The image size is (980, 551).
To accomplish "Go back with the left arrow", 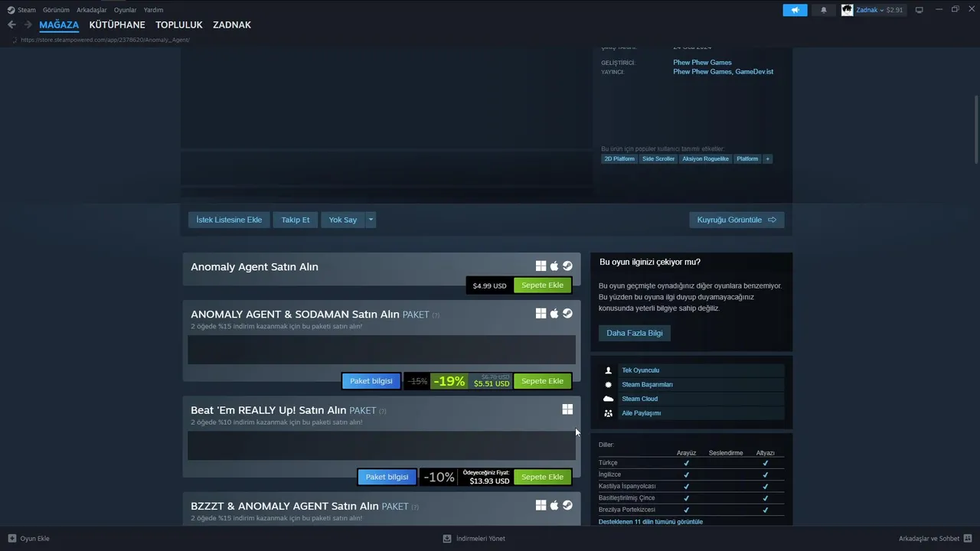I will tap(11, 24).
